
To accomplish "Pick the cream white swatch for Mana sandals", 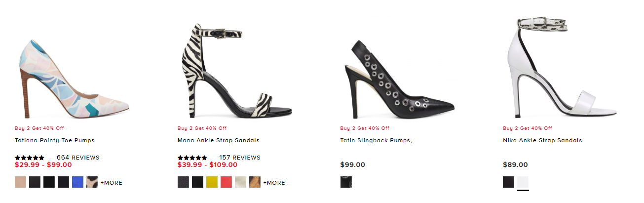I will pos(241,182).
